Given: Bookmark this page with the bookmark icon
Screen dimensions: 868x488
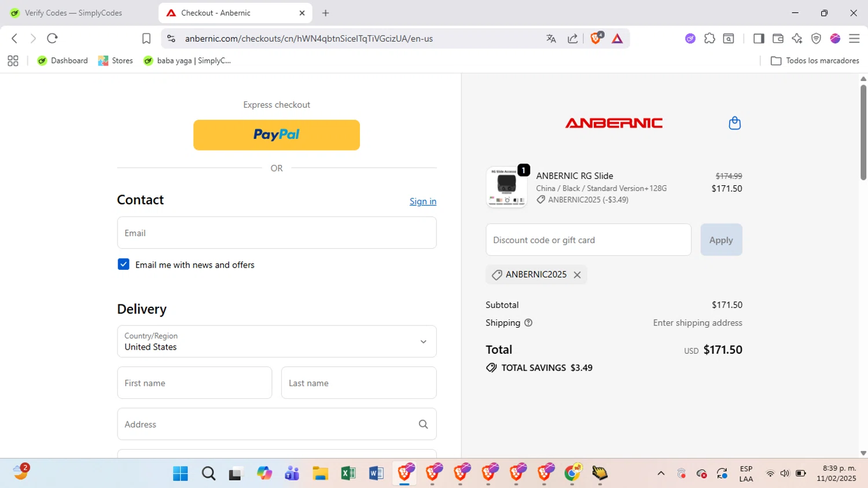Looking at the screenshot, I should click(146, 38).
